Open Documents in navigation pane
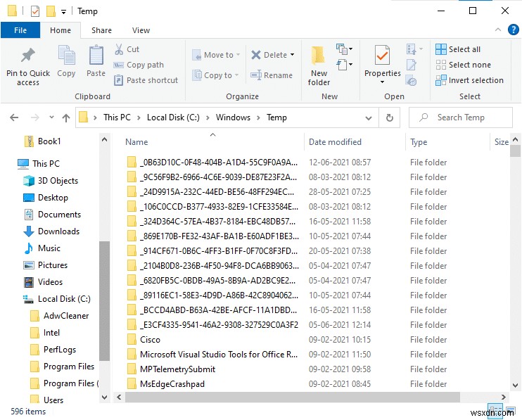The width and height of the screenshot is (522, 420). 52,215
